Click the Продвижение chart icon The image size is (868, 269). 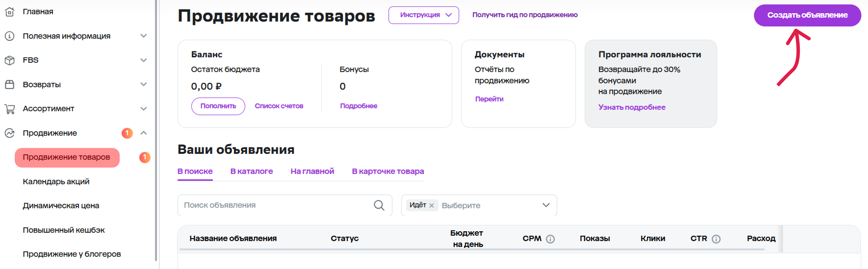point(9,133)
